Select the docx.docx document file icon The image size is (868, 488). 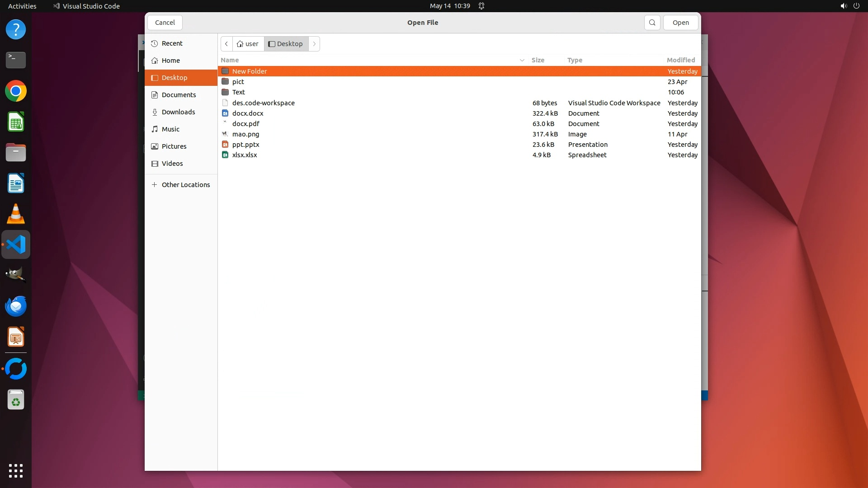[225, 113]
